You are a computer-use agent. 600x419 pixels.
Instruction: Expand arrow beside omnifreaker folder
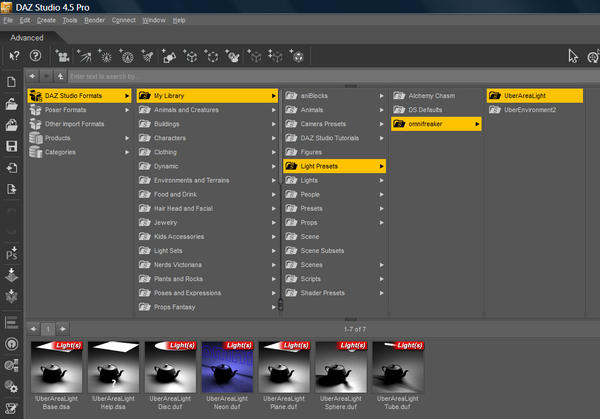(477, 124)
